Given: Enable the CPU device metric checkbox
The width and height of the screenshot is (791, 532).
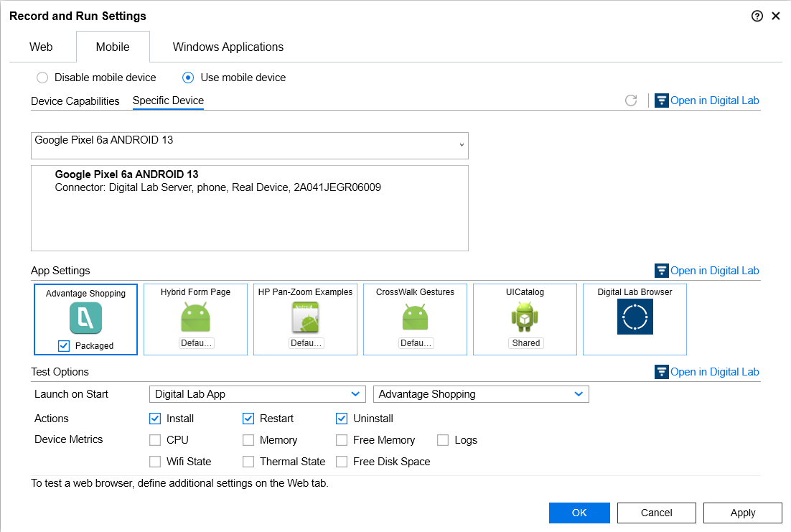Looking at the screenshot, I should (x=155, y=440).
